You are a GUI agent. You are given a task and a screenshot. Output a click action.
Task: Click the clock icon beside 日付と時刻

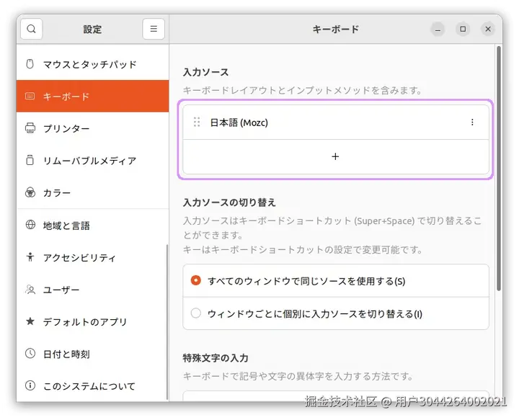30,353
